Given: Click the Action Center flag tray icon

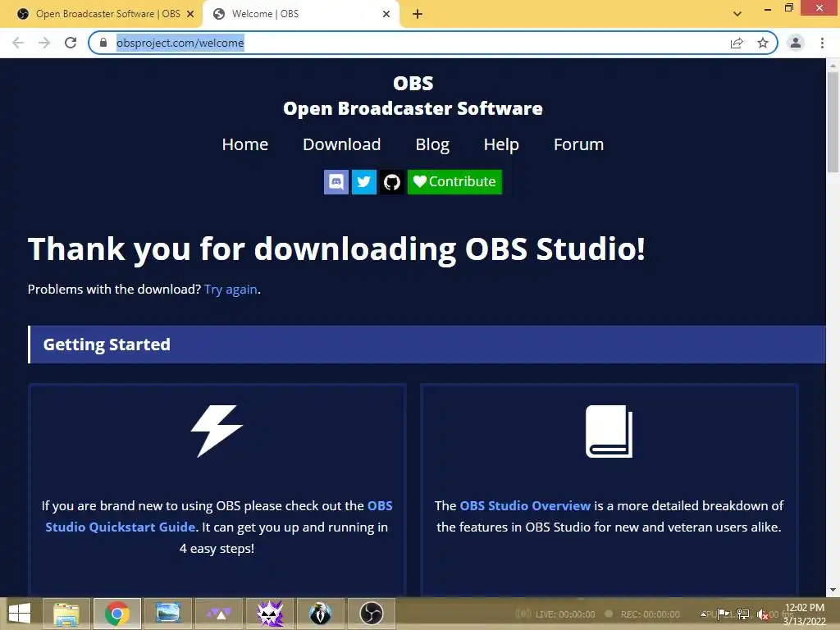Looking at the screenshot, I should [x=724, y=614].
